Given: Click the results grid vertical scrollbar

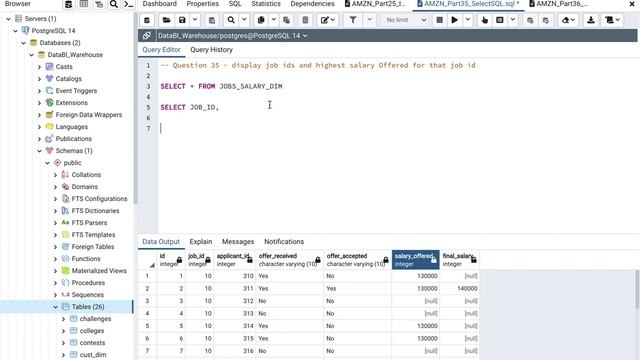Looking at the screenshot, I should (x=637, y=289).
